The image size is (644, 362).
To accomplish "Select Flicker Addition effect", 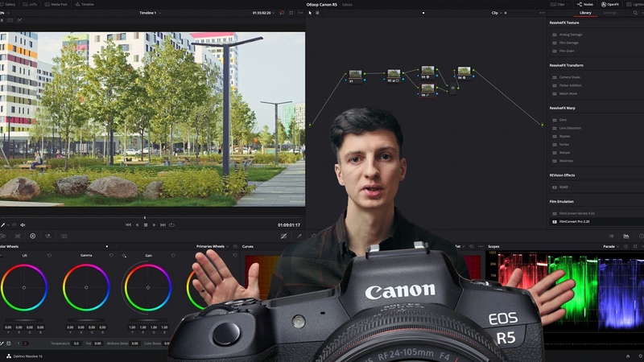I will tap(570, 85).
